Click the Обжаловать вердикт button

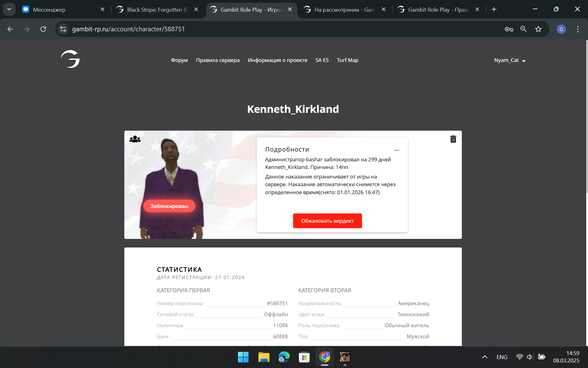(327, 221)
